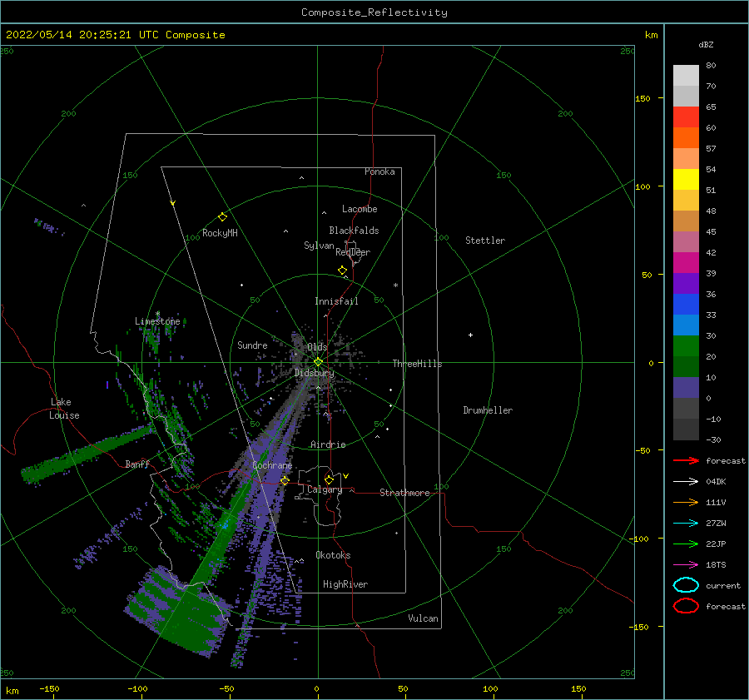Click the yellow diamond marker near Cochrane
This screenshot has width=749, height=700.
285,480
